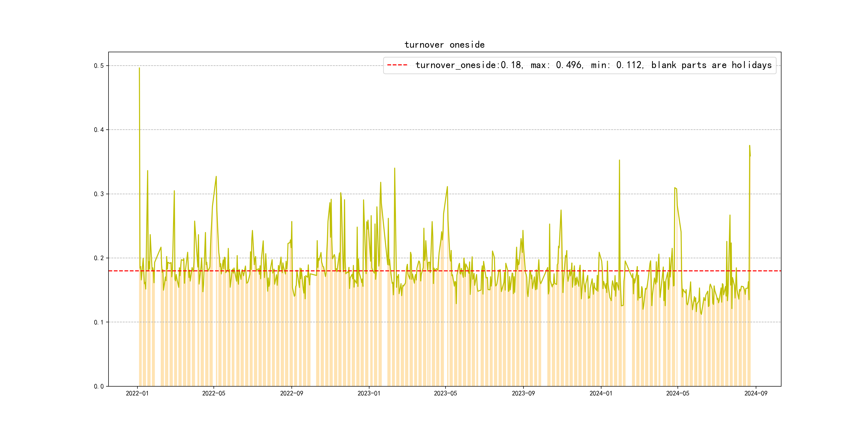The height and width of the screenshot is (434, 868).
Task: Click the 2024-09 x-axis label
Action: coord(755,393)
